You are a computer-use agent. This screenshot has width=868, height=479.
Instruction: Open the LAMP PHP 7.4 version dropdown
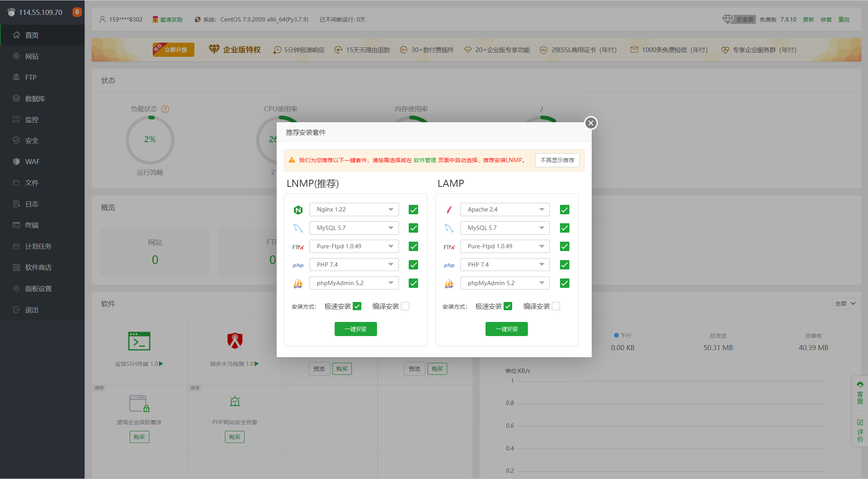click(x=505, y=265)
